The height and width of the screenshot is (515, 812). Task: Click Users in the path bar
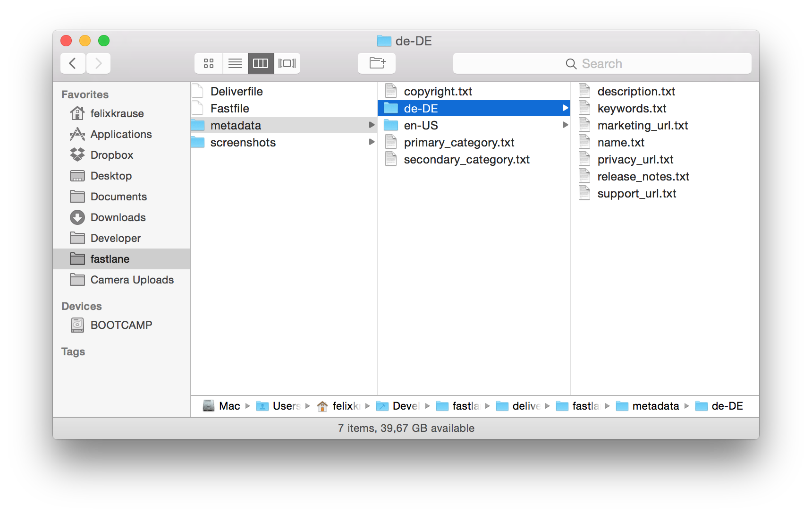coord(278,406)
